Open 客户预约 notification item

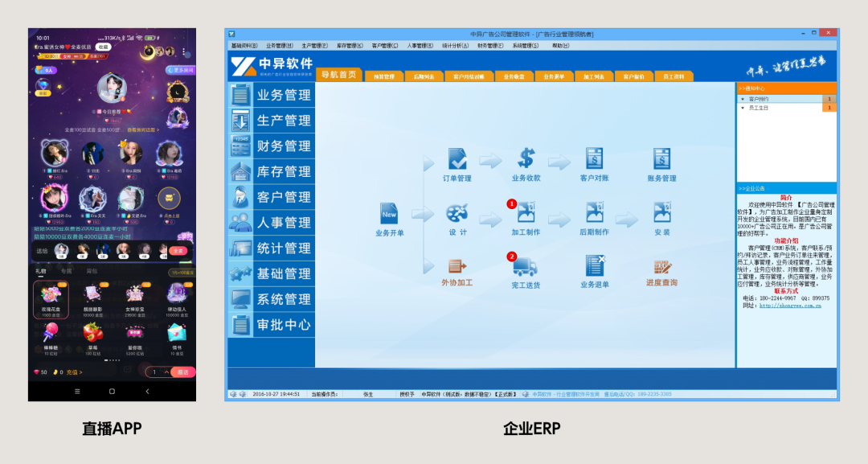[x=759, y=99]
